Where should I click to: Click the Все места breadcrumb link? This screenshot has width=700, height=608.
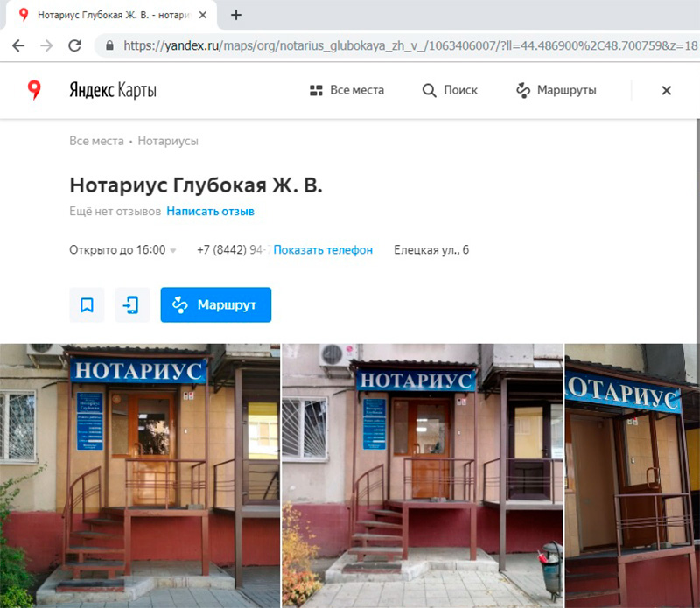[96, 141]
